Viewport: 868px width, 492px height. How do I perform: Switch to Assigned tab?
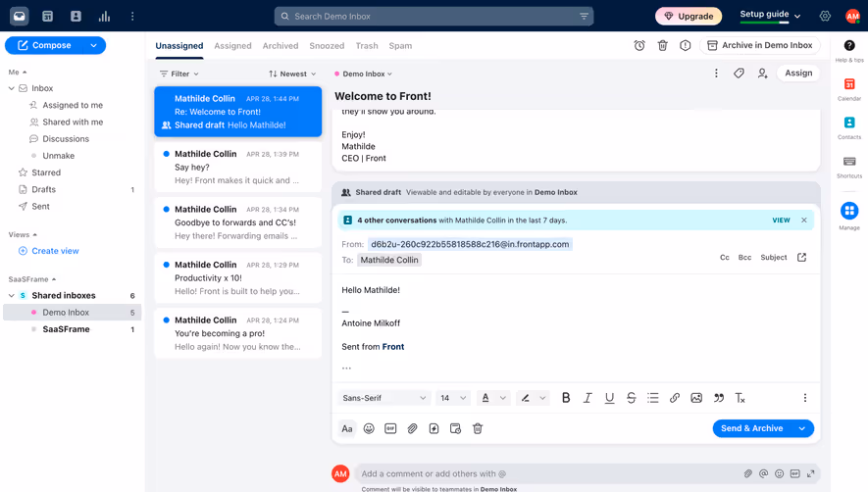[x=232, y=45]
